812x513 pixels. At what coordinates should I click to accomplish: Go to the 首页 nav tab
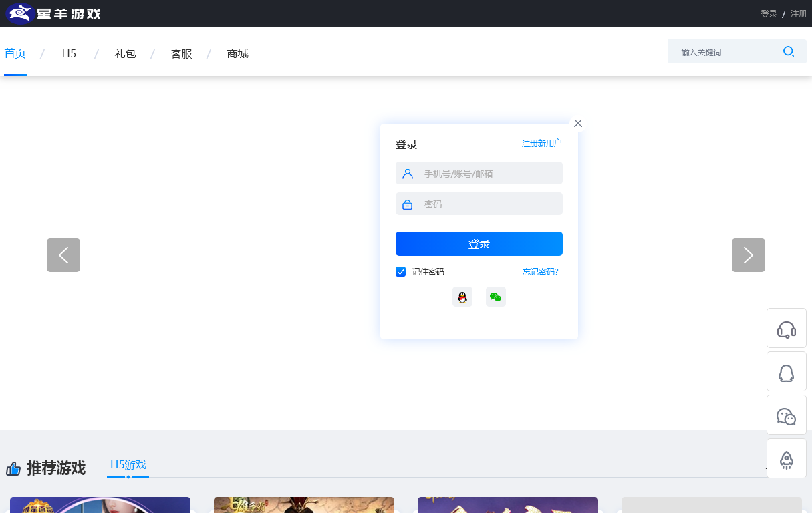15,53
